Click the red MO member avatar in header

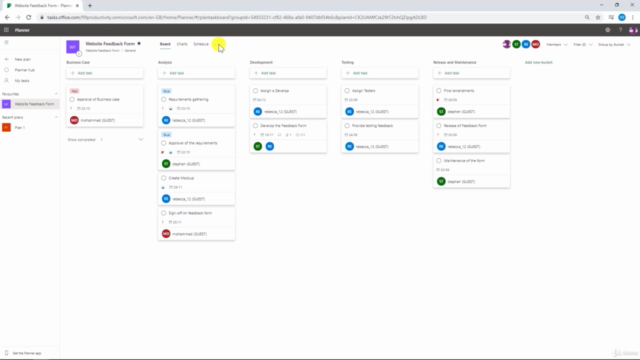[x=536, y=44]
